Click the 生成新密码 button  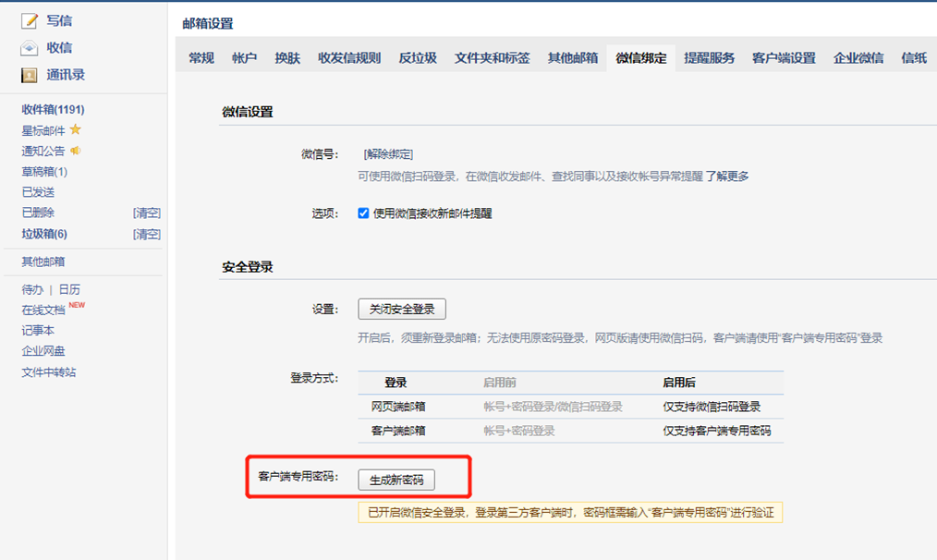pyautogui.click(x=396, y=480)
